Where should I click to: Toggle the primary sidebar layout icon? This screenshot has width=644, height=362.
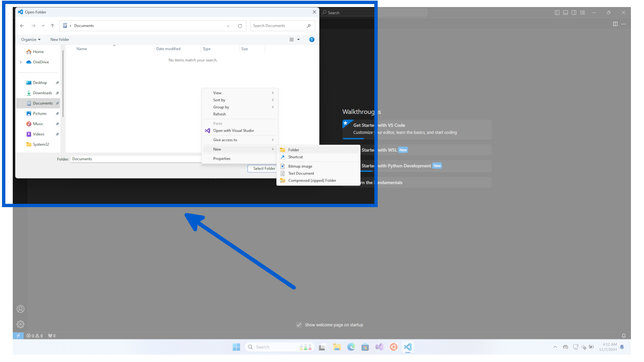pyautogui.click(x=557, y=12)
